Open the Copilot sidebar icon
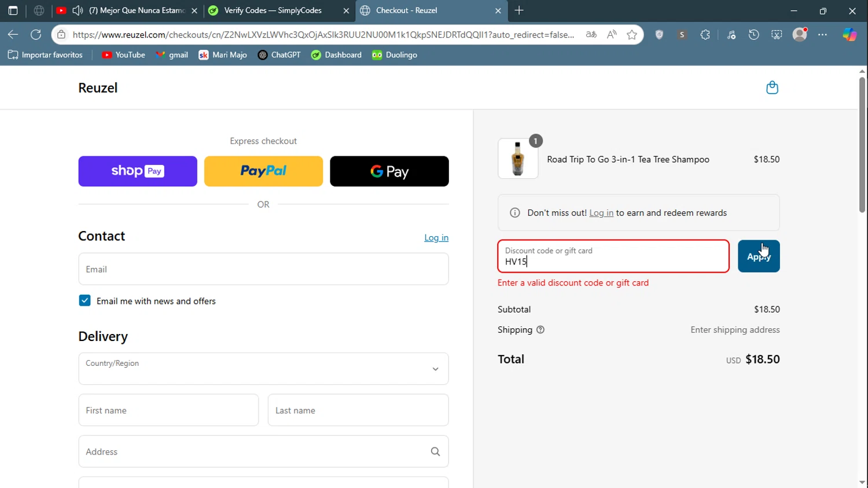This screenshot has height=488, width=868. point(849,35)
